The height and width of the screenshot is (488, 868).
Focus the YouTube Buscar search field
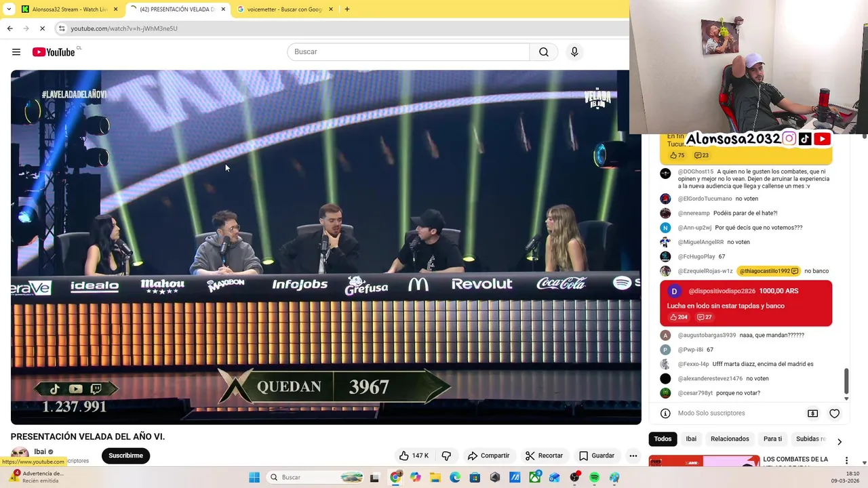[409, 52]
